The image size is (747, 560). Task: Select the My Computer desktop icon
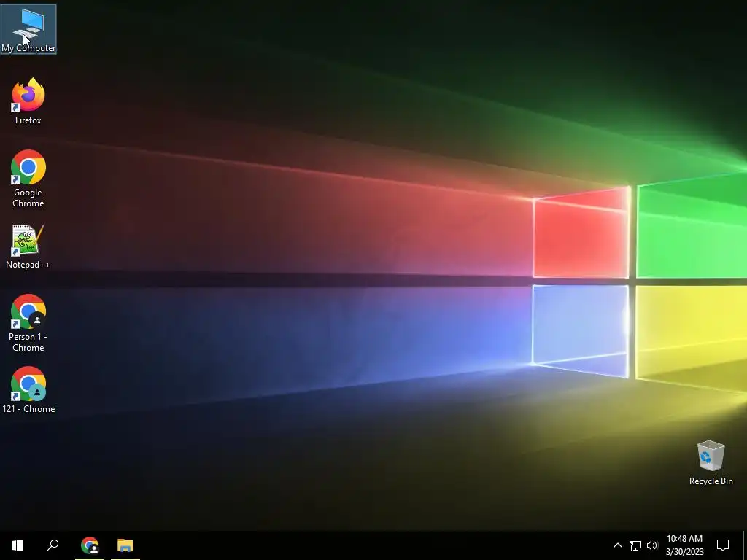28,29
